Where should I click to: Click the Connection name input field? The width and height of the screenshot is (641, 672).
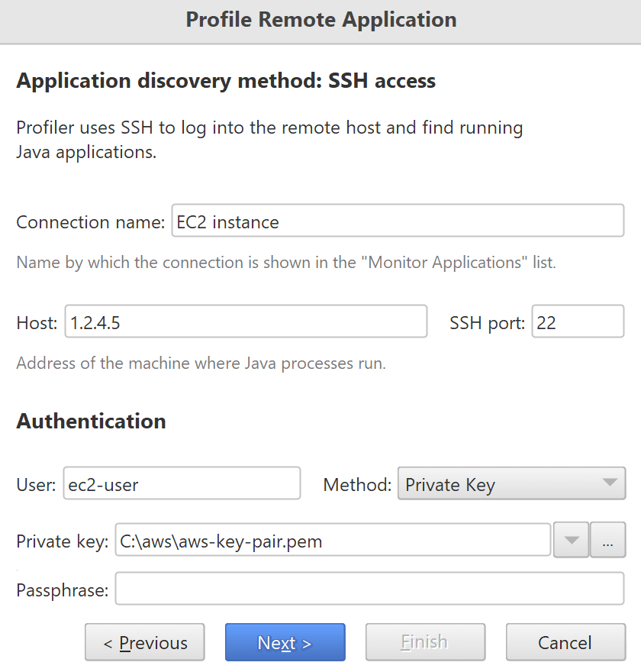click(x=398, y=221)
